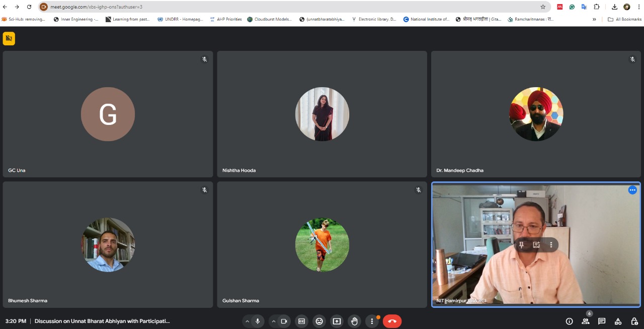Open the All Bookmarks folder
Viewport: 644px width, 329px height.
tap(625, 19)
